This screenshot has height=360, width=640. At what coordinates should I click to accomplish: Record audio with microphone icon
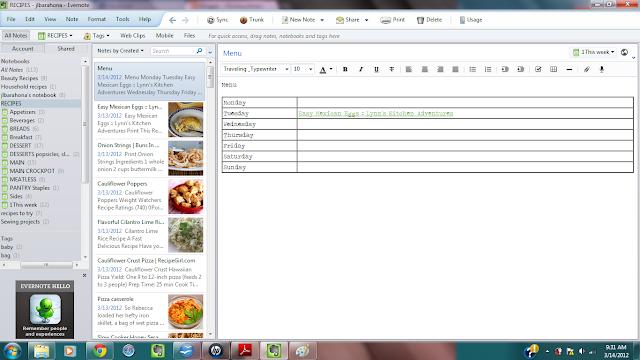click(x=602, y=69)
